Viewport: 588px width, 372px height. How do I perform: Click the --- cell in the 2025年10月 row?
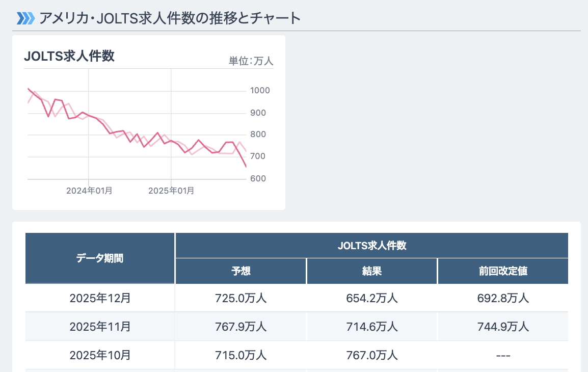coord(503,355)
